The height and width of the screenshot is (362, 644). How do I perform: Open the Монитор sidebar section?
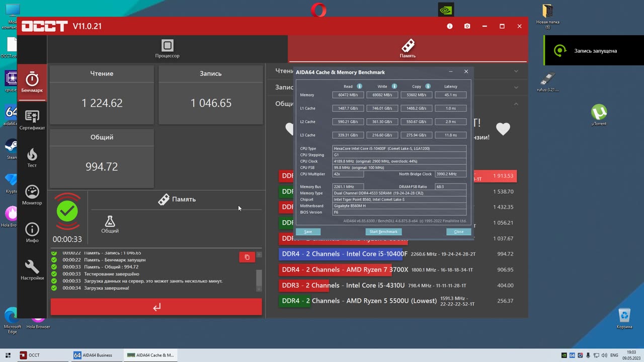[32, 196]
